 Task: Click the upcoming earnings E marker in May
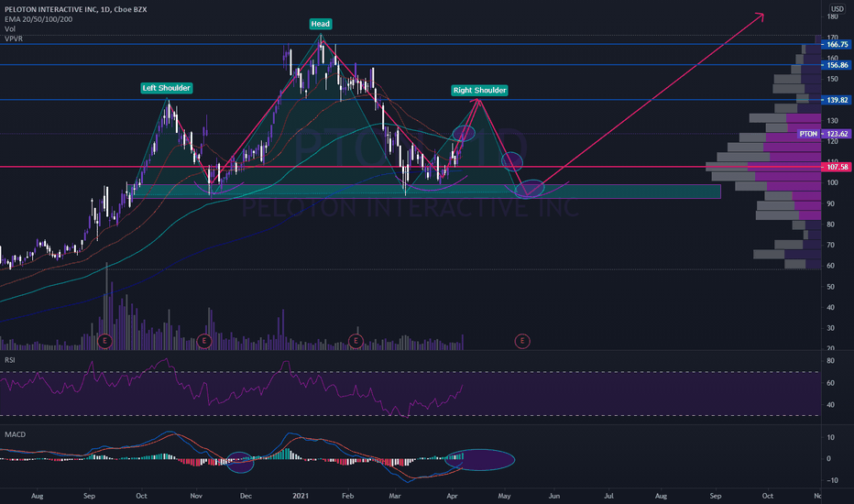[522, 341]
